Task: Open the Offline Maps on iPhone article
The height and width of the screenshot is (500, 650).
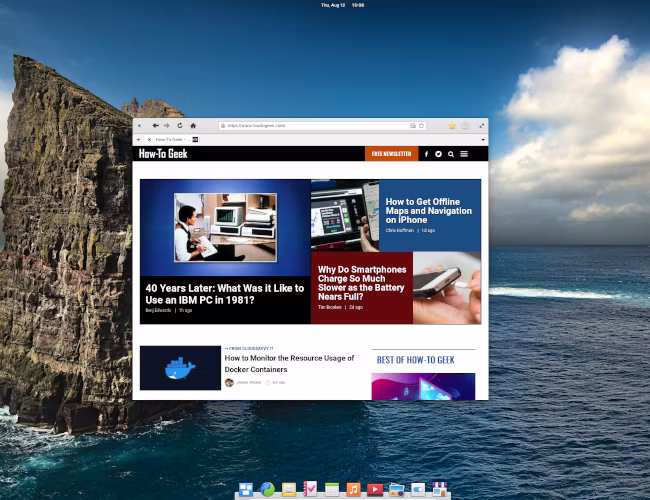Action: (429, 211)
